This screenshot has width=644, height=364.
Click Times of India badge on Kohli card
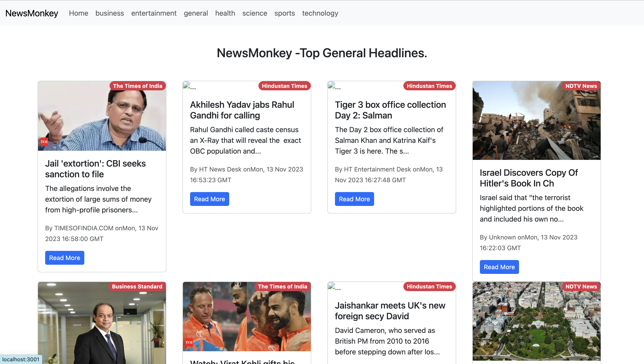[282, 286]
